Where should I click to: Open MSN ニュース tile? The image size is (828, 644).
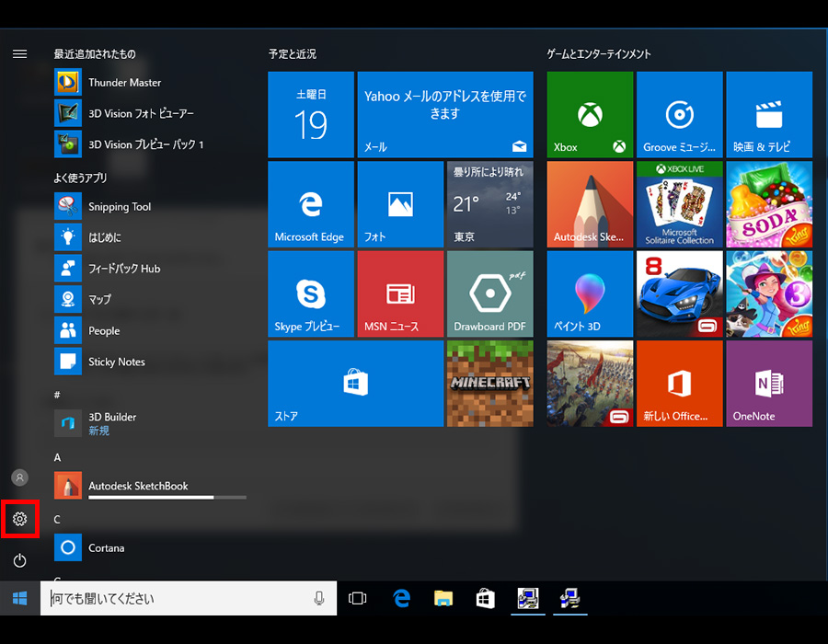[401, 294]
